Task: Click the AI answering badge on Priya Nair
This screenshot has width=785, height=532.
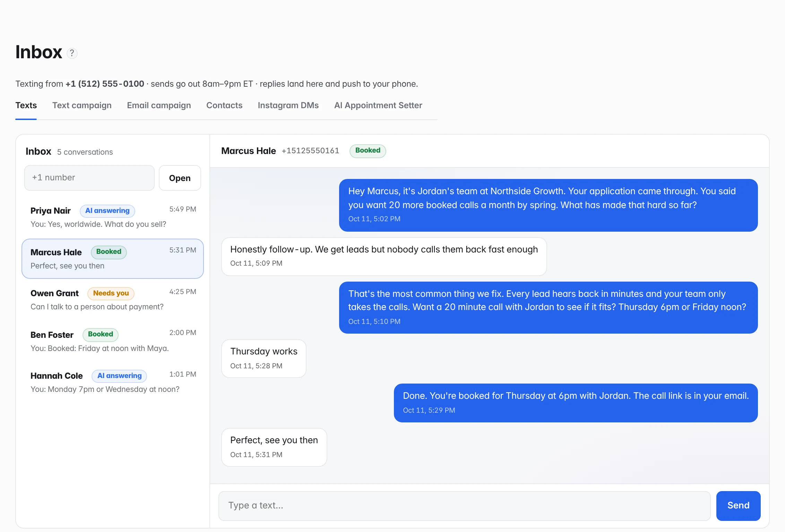Action: pyautogui.click(x=107, y=211)
